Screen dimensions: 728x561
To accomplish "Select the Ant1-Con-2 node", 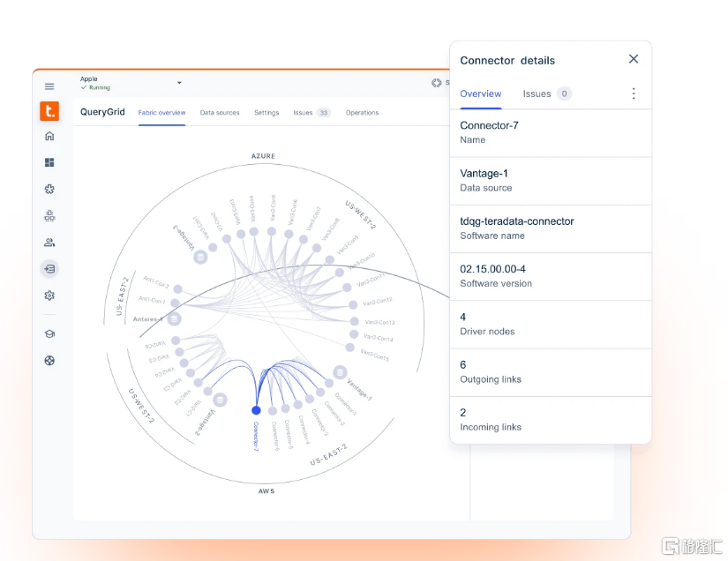I will [x=178, y=289].
